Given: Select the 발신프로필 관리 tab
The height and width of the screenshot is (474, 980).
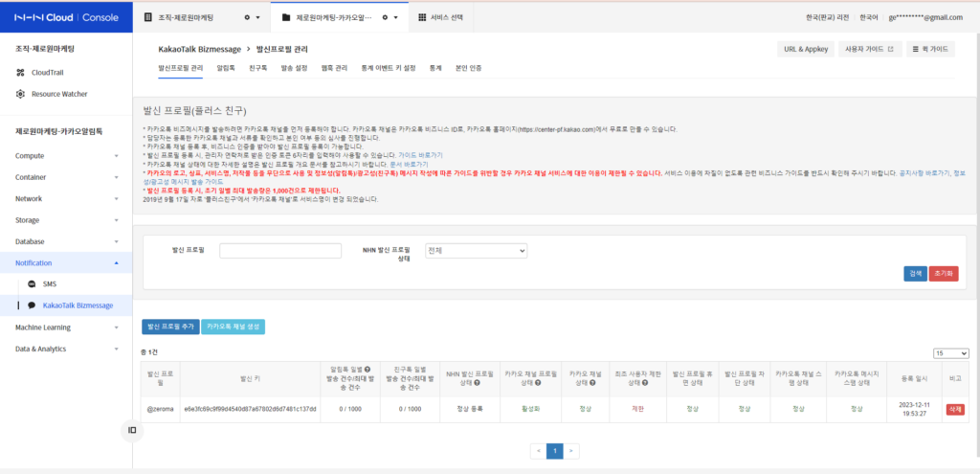Looking at the screenshot, I should pos(181,68).
